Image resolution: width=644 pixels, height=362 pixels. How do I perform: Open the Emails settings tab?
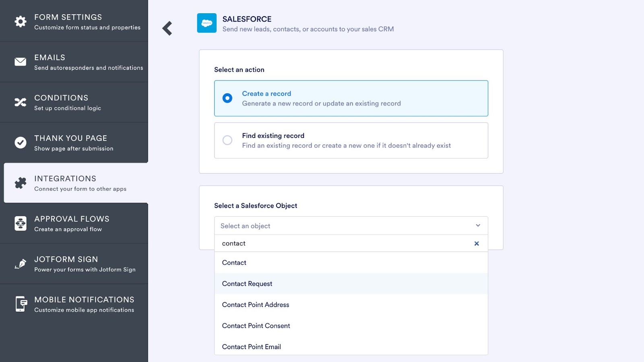(89, 62)
